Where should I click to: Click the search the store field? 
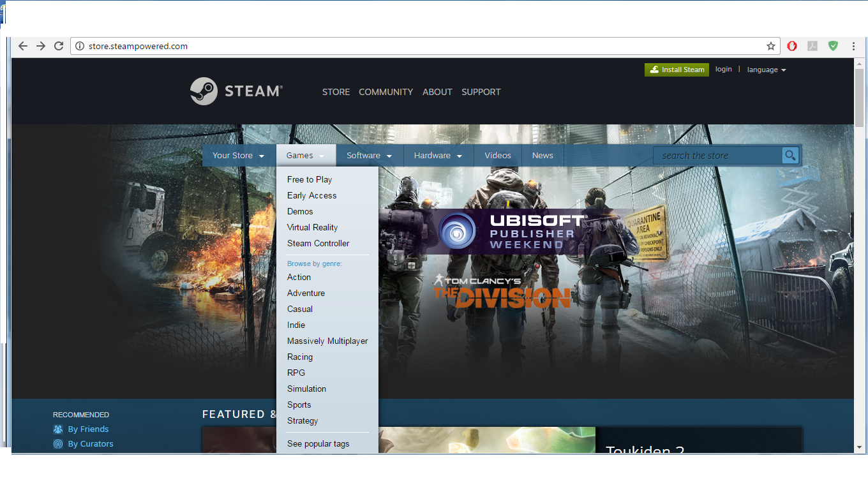718,156
